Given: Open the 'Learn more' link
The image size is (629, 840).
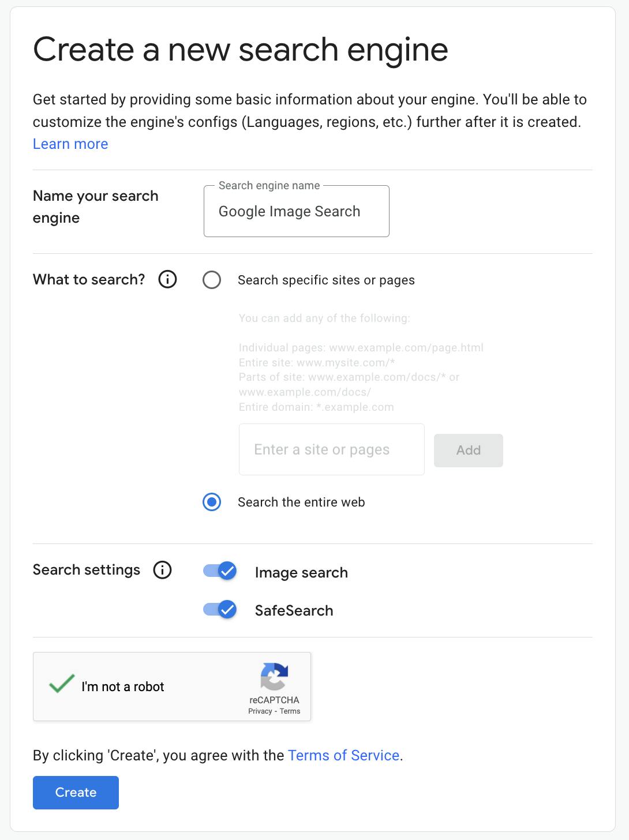Looking at the screenshot, I should click(x=70, y=144).
